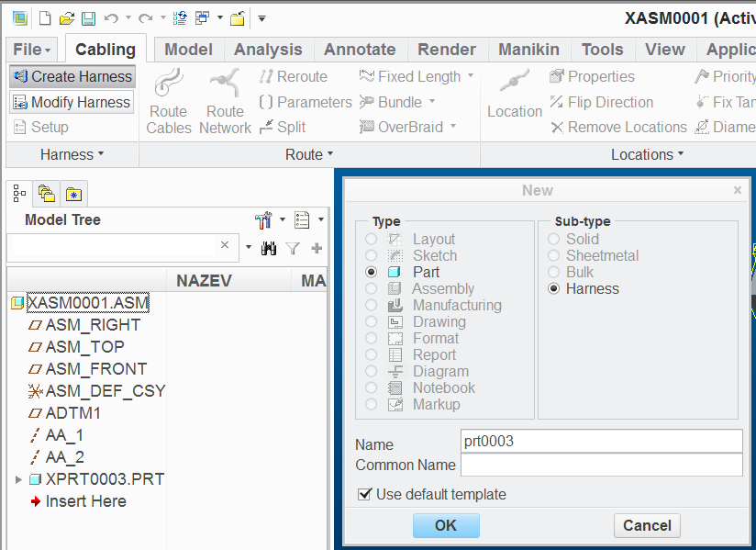756x550 pixels.
Task: Click the tree columns list icon
Action: [x=302, y=220]
